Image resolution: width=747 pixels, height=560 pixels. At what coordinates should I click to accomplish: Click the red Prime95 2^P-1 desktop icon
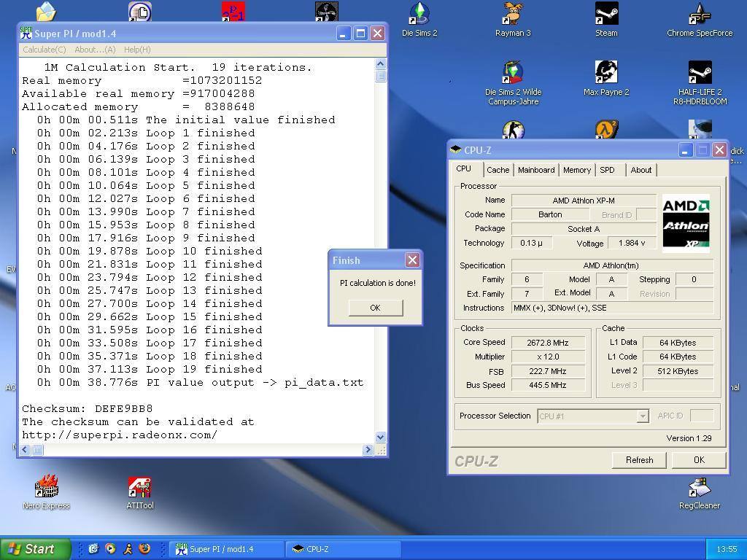pos(233,12)
